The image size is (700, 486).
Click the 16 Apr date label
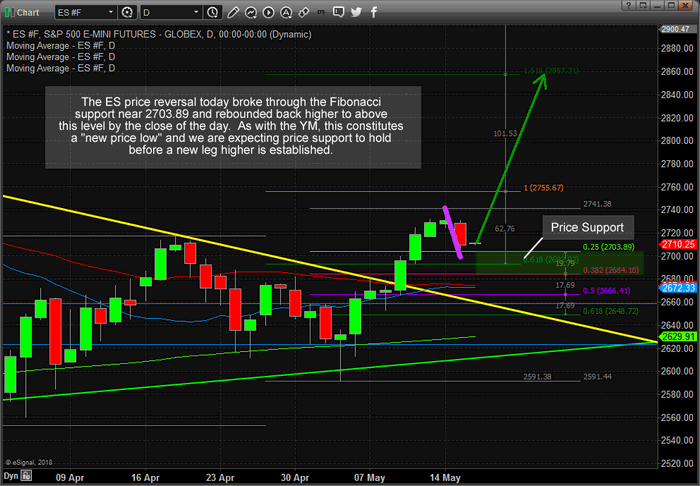[146, 478]
